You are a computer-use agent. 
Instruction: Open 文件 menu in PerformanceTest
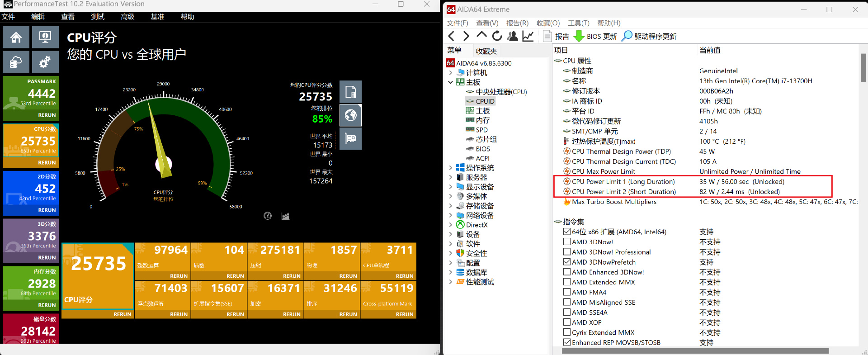coord(8,17)
